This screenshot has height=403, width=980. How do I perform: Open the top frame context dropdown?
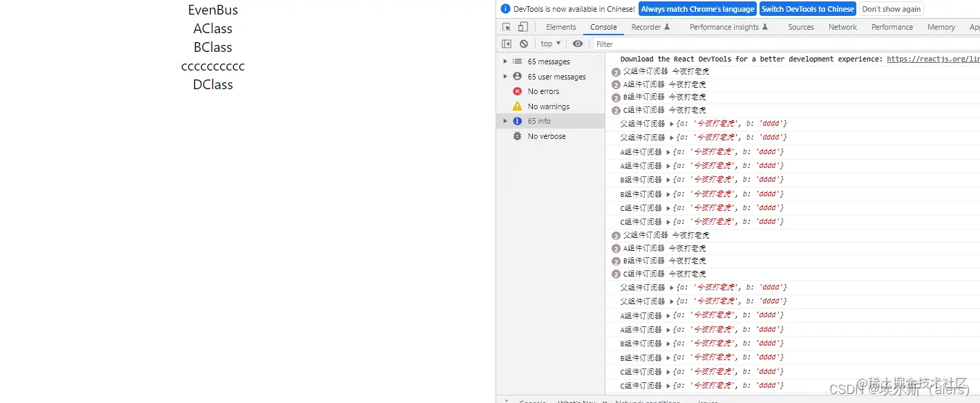click(x=550, y=43)
